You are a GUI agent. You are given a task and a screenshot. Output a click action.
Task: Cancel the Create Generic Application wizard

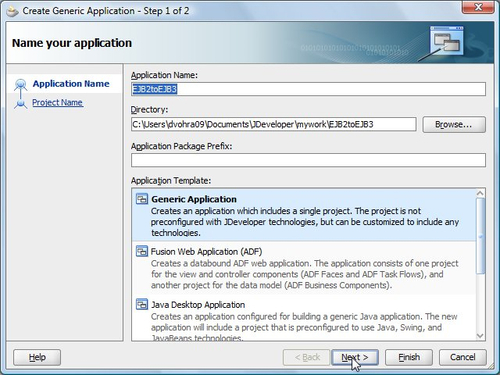tap(463, 357)
